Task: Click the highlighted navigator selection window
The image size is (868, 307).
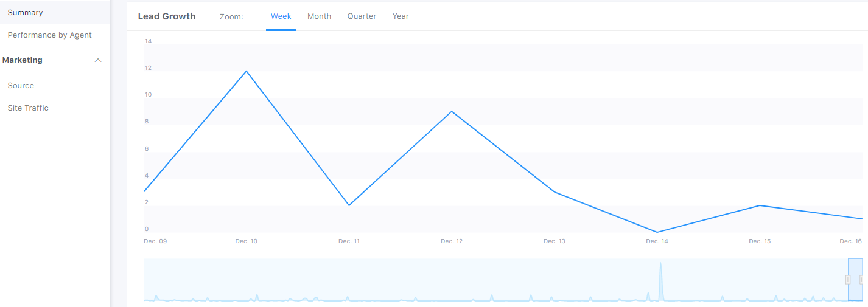Action: pos(855,280)
